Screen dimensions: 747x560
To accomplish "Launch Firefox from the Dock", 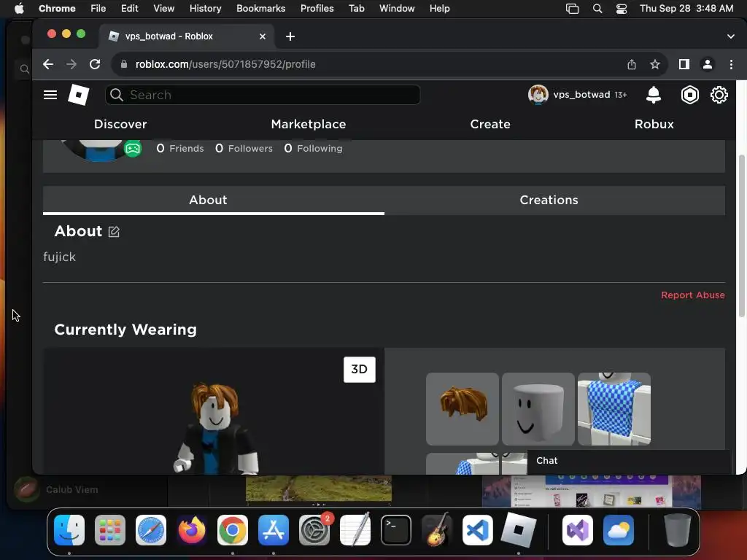I will 192,529.
